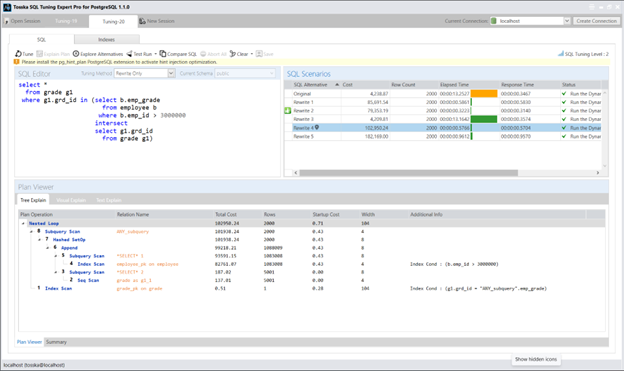Collapse step 3 Subquery Scan node
This screenshot has width=624, height=371.
point(56,272)
